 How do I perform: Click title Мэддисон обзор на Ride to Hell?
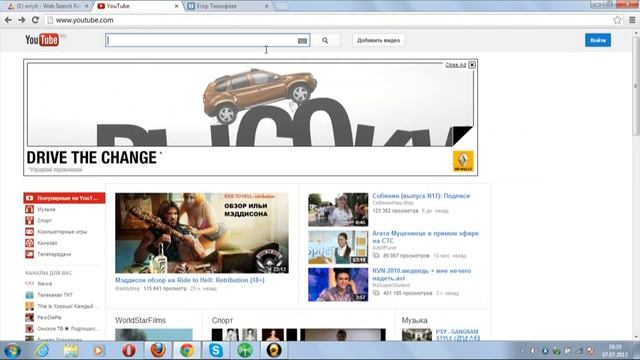click(x=190, y=280)
